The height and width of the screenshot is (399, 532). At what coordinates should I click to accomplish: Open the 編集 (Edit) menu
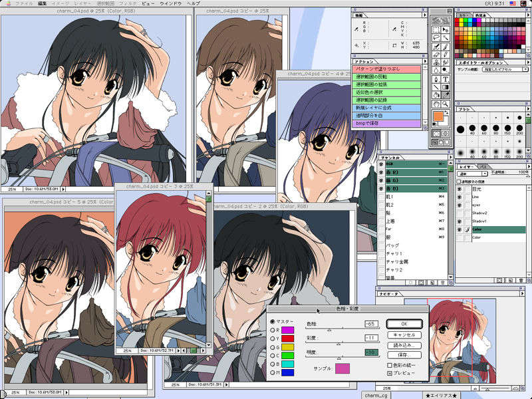coord(42,3)
